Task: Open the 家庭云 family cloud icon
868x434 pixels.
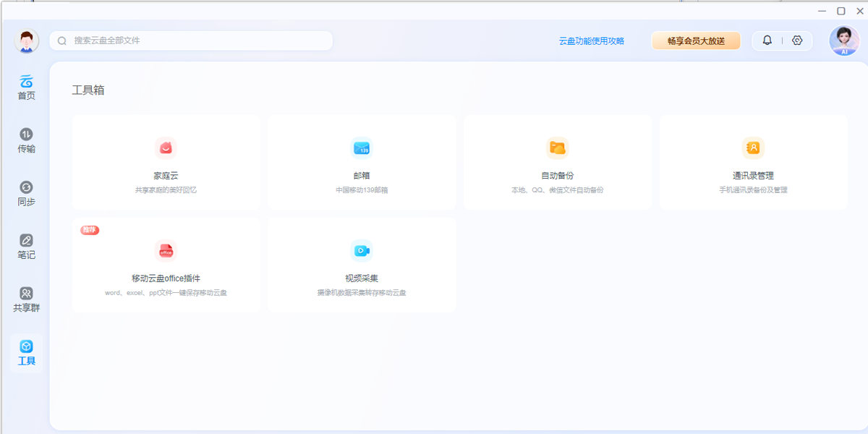Action: coord(166,148)
